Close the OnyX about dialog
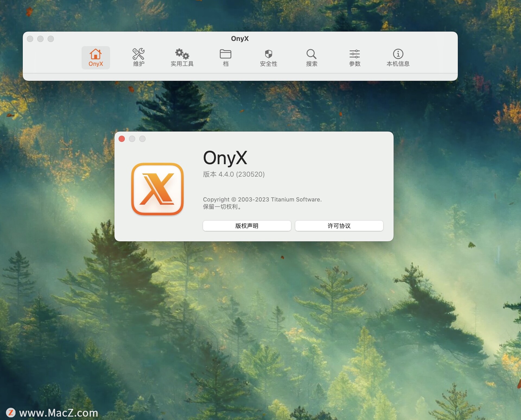 [122, 139]
